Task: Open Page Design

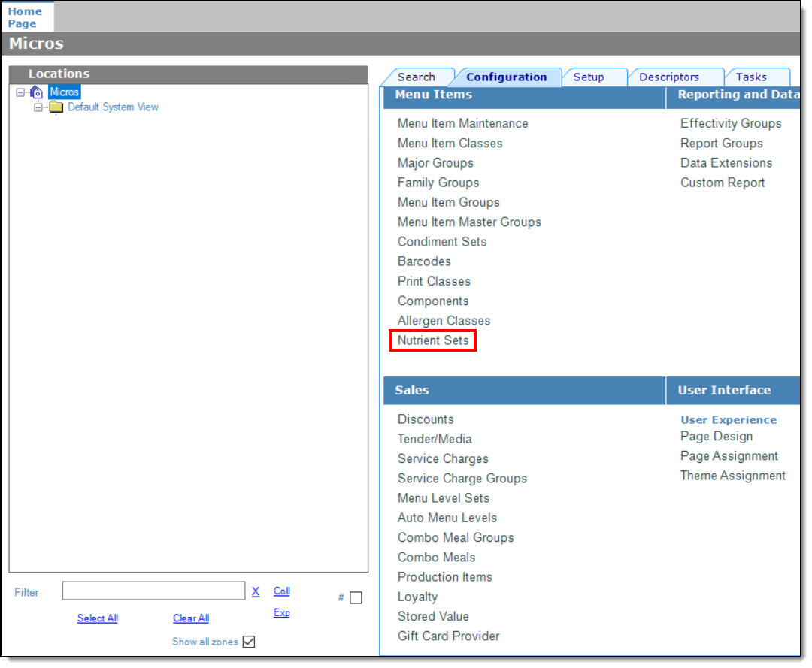Action: click(717, 437)
